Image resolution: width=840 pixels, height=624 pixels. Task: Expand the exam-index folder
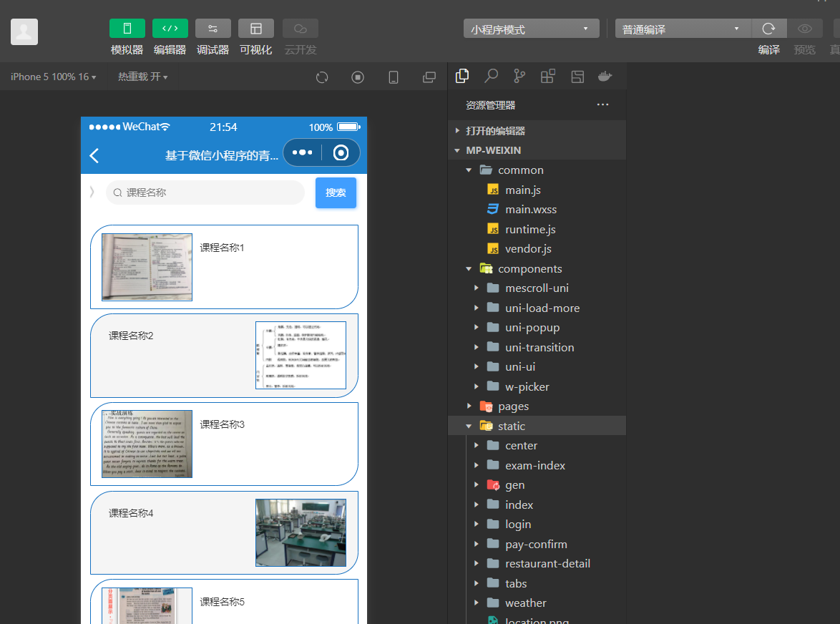[537, 465]
